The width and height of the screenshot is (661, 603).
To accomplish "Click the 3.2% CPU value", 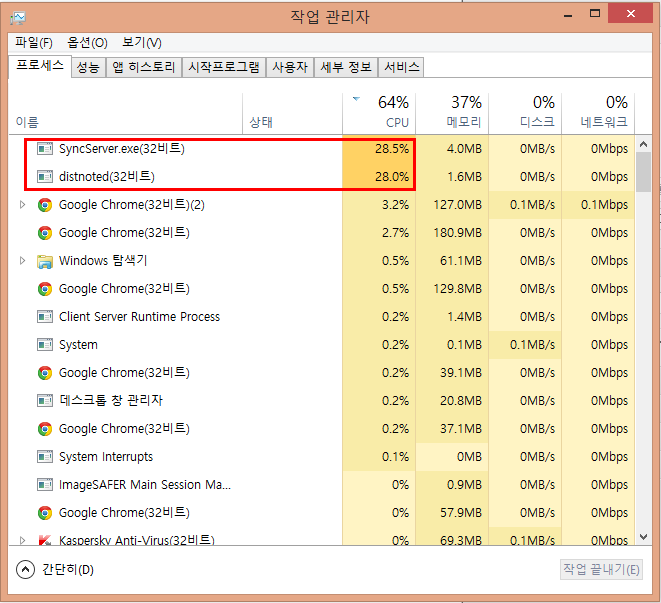I will tap(395, 205).
